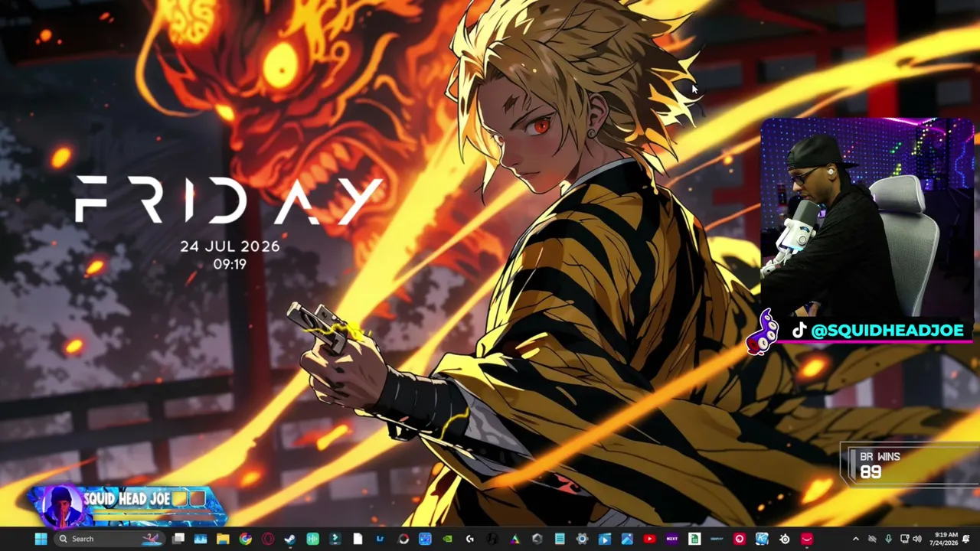Open the green sound-wave app on taskbar

[x=312, y=539]
